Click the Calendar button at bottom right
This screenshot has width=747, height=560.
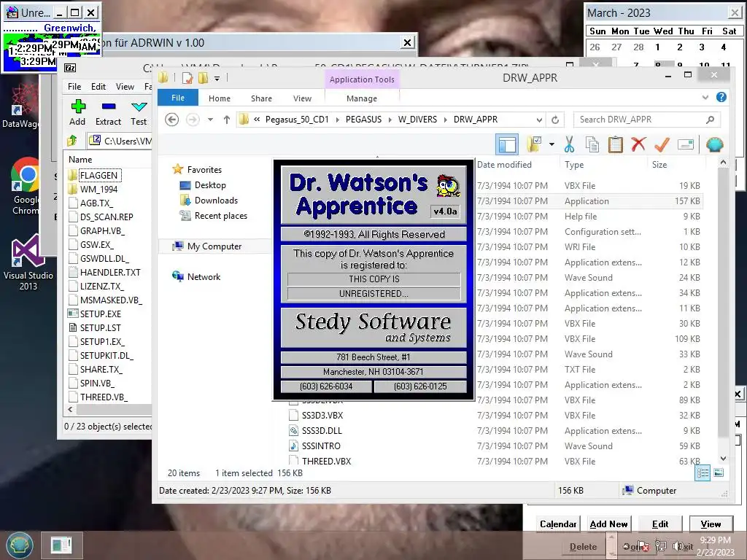click(558, 524)
